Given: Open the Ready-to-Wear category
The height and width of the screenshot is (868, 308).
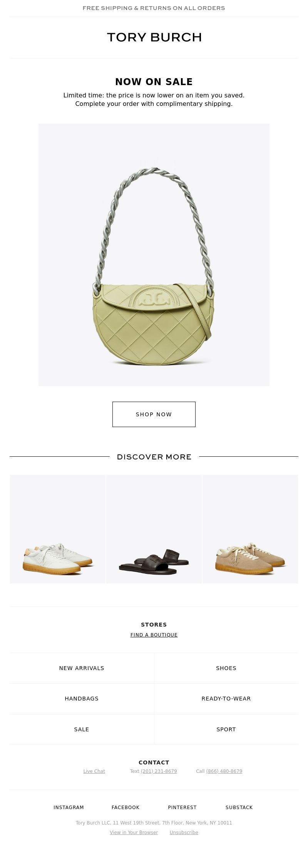Looking at the screenshot, I should pyautogui.click(x=226, y=698).
